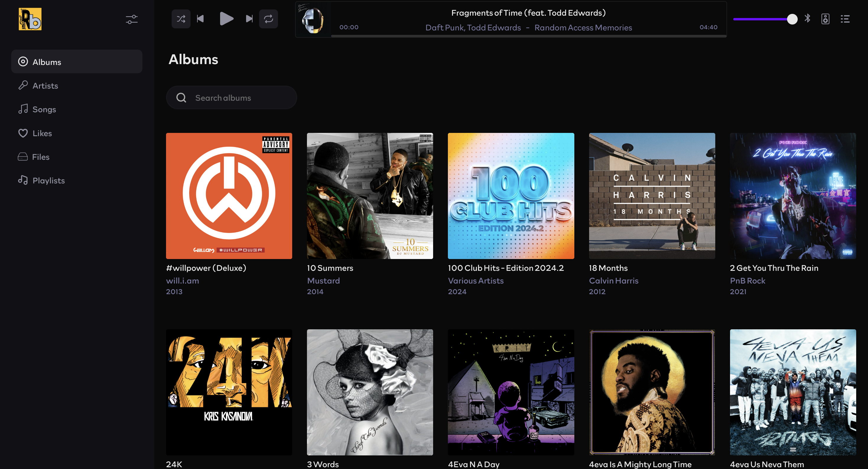Click the 4Eva N A Day title

pos(474,464)
